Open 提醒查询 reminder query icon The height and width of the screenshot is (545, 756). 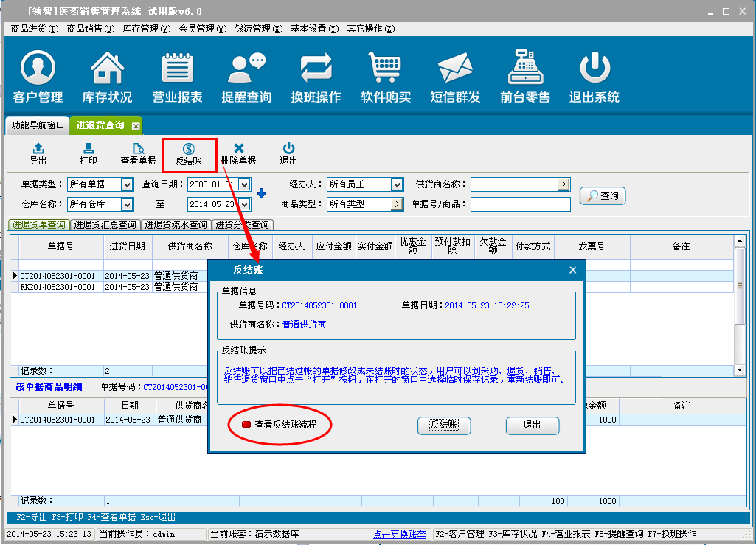point(246,77)
